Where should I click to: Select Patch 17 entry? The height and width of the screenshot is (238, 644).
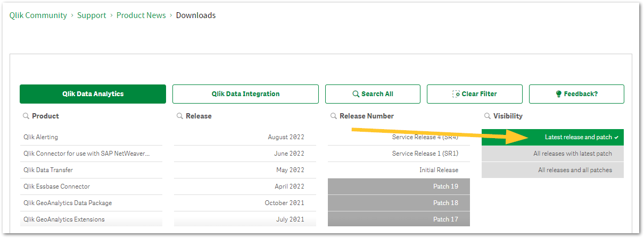[x=399, y=219]
